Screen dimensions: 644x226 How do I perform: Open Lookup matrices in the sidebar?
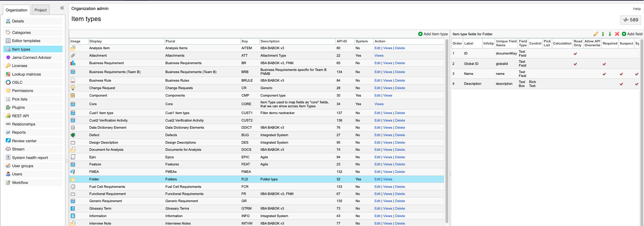click(x=33, y=74)
